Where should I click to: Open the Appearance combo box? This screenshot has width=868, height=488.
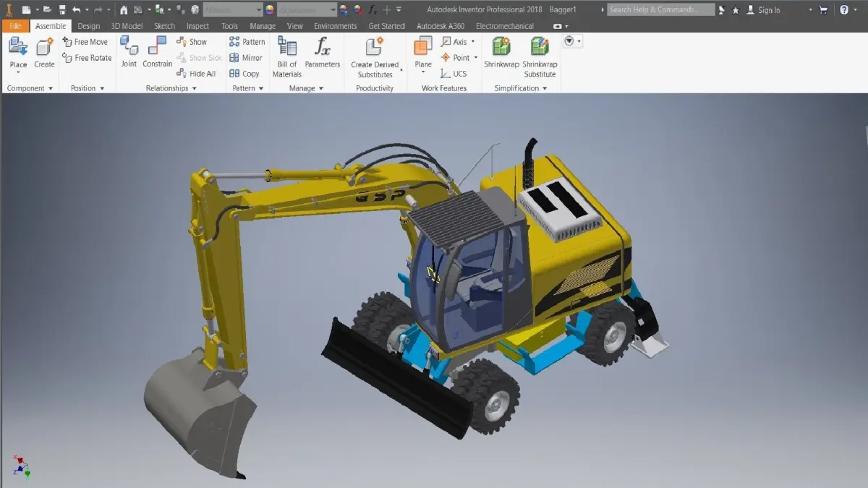[307, 10]
